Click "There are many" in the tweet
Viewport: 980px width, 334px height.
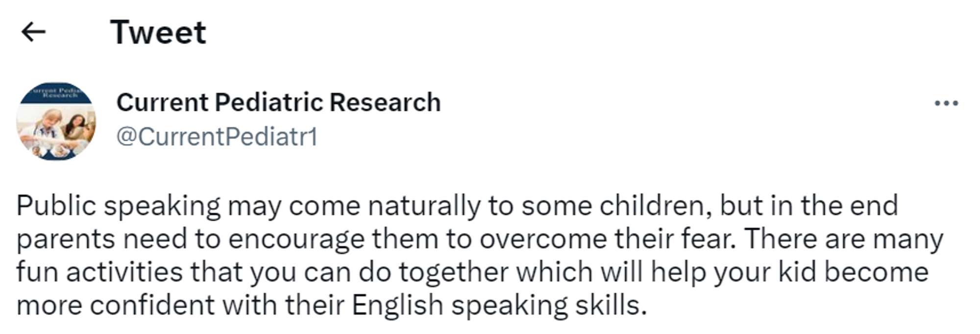(843, 239)
